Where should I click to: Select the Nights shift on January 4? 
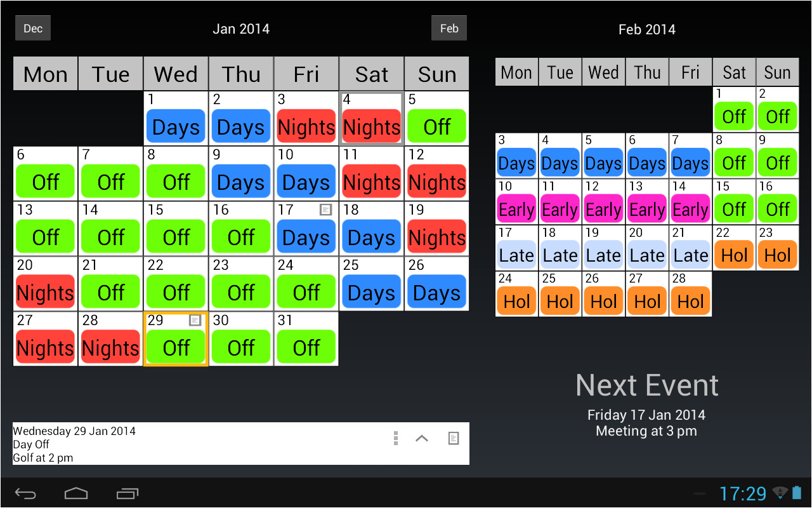coord(372,127)
